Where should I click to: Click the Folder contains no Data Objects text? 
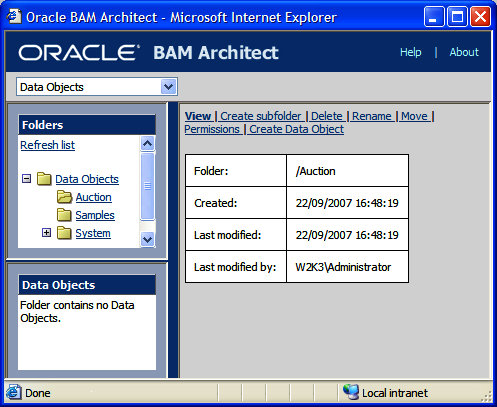click(x=77, y=311)
